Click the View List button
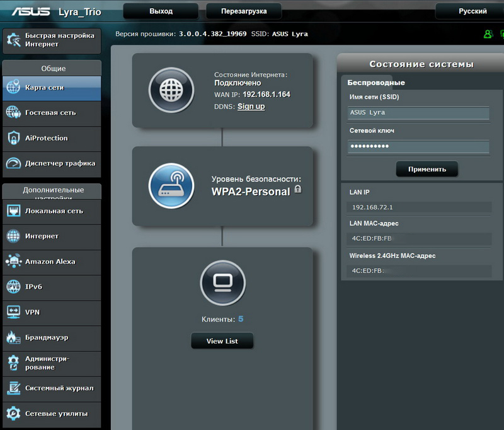 click(222, 341)
